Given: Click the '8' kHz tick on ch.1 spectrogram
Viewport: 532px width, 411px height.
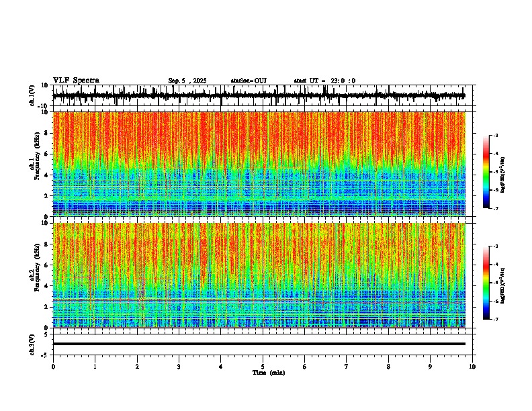Looking at the screenshot, I should tap(47, 133).
